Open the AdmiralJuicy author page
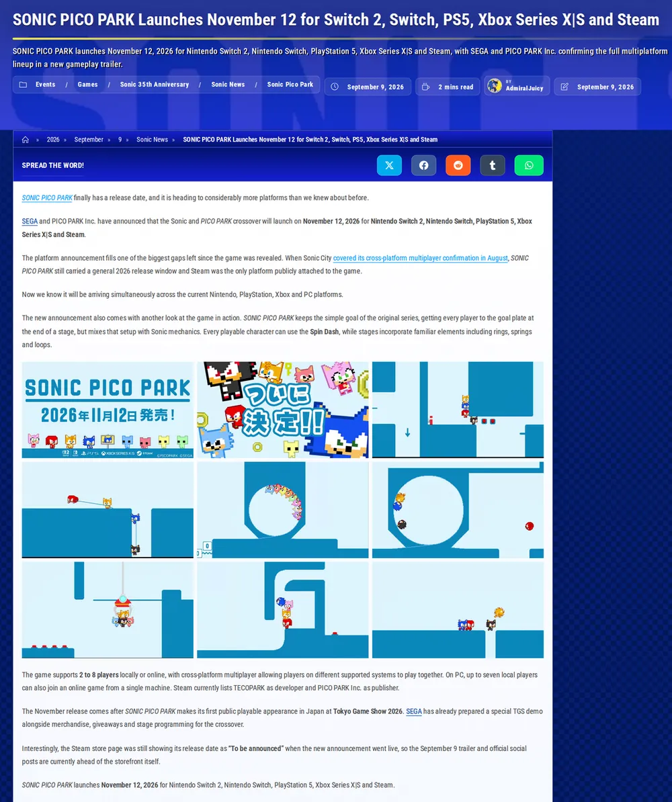Screen dimensions: 672x802 pyautogui.click(x=525, y=89)
